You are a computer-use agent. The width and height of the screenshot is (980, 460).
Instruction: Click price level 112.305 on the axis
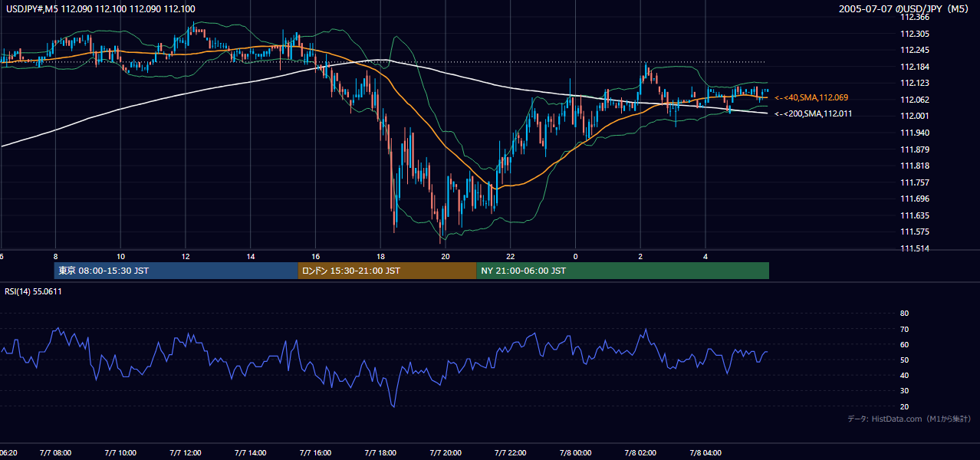915,34
